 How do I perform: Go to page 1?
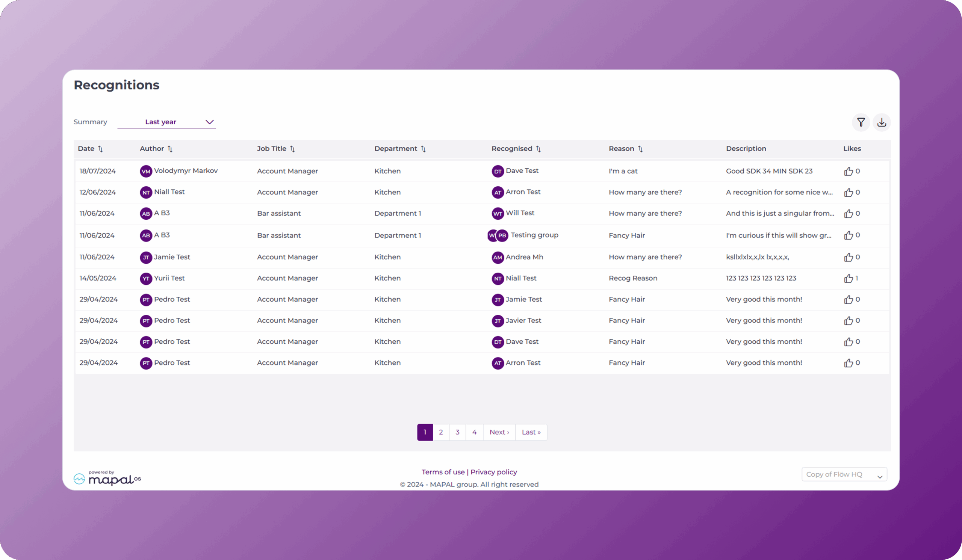(425, 432)
